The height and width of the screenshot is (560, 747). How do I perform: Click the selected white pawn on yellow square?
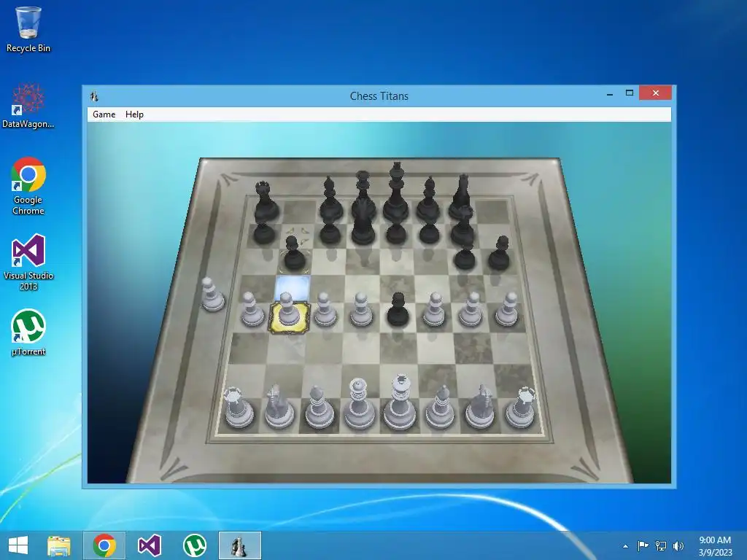pos(287,312)
